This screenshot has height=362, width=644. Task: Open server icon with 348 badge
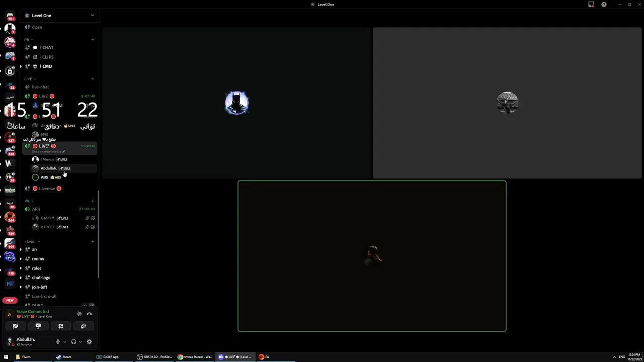[x=10, y=150]
